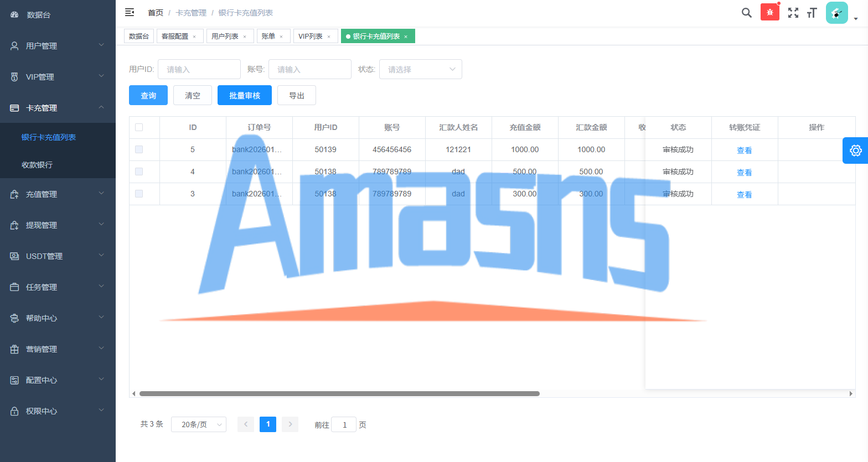Click the 批量审核 batch review button
The image size is (868, 462).
[245, 95]
